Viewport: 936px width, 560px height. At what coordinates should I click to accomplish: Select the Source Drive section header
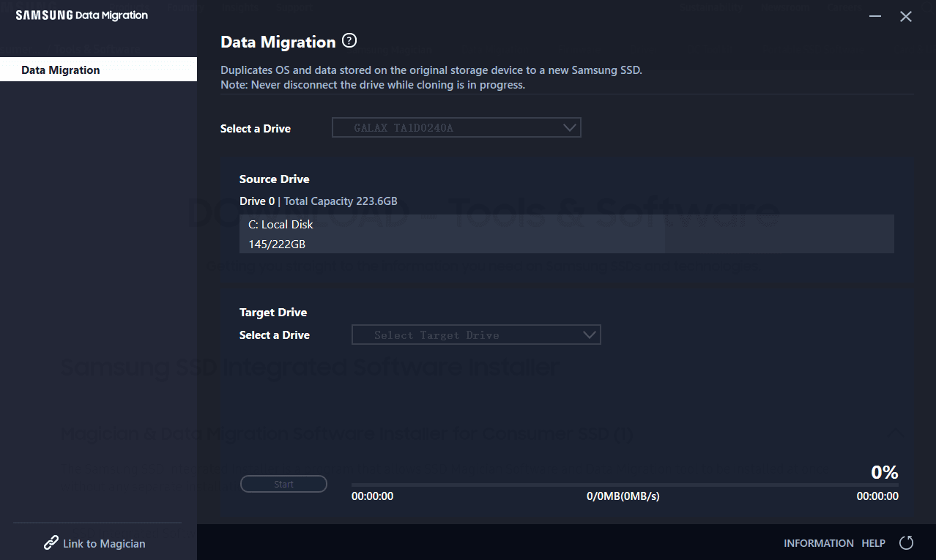pos(274,179)
